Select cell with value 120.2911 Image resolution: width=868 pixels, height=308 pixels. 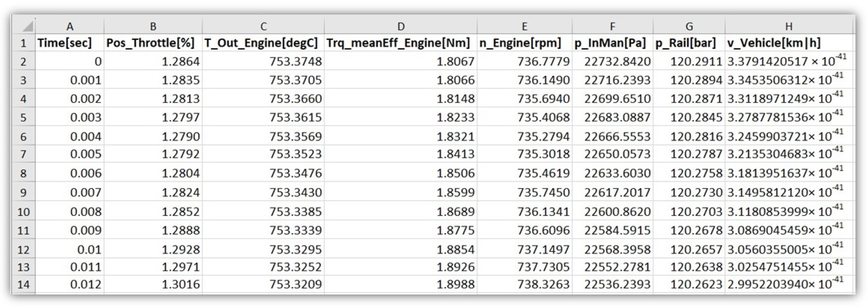coord(696,62)
